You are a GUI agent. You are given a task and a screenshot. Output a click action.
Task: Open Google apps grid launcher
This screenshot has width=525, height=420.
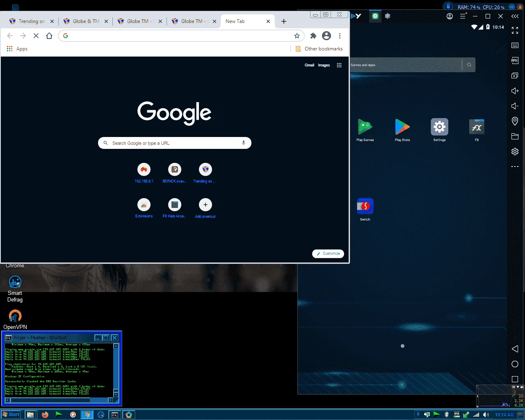click(x=339, y=65)
